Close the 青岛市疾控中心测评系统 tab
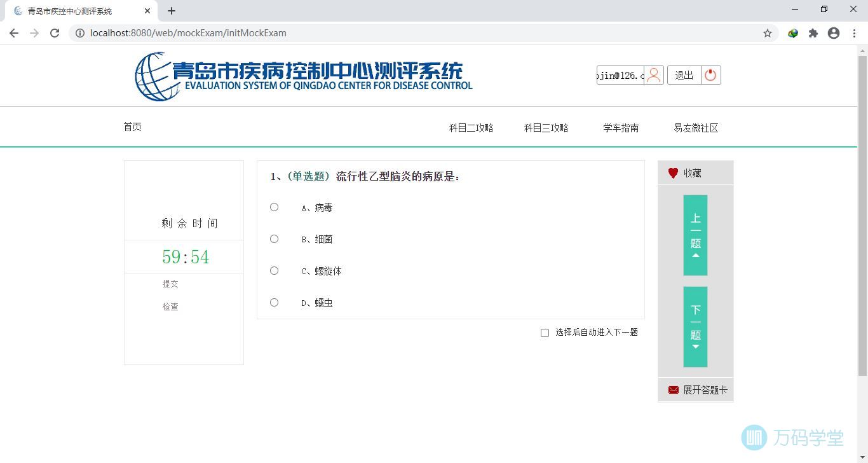 tap(147, 11)
